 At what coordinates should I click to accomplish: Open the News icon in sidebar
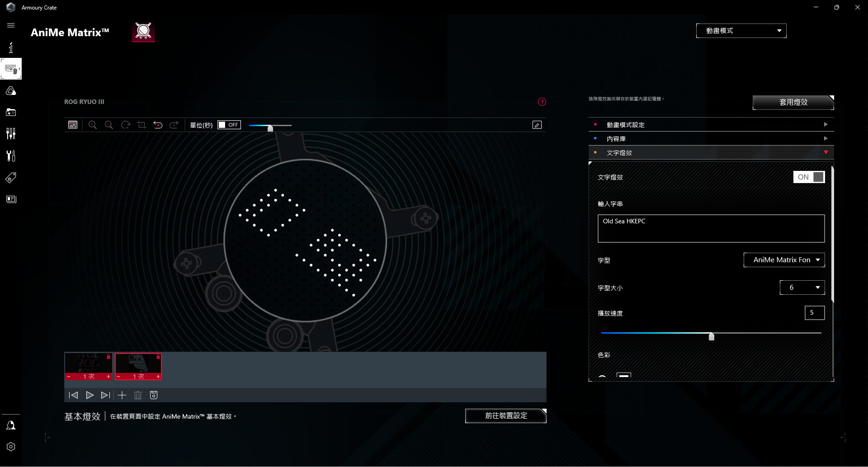[11, 199]
